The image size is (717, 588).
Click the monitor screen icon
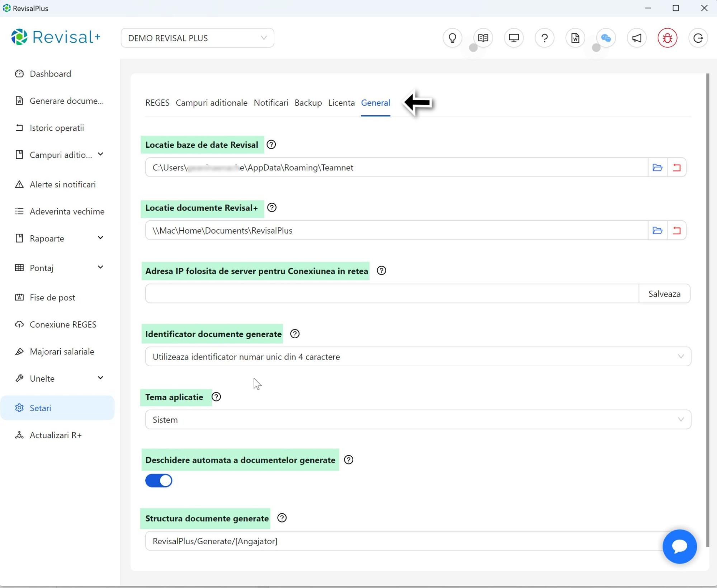514,38
